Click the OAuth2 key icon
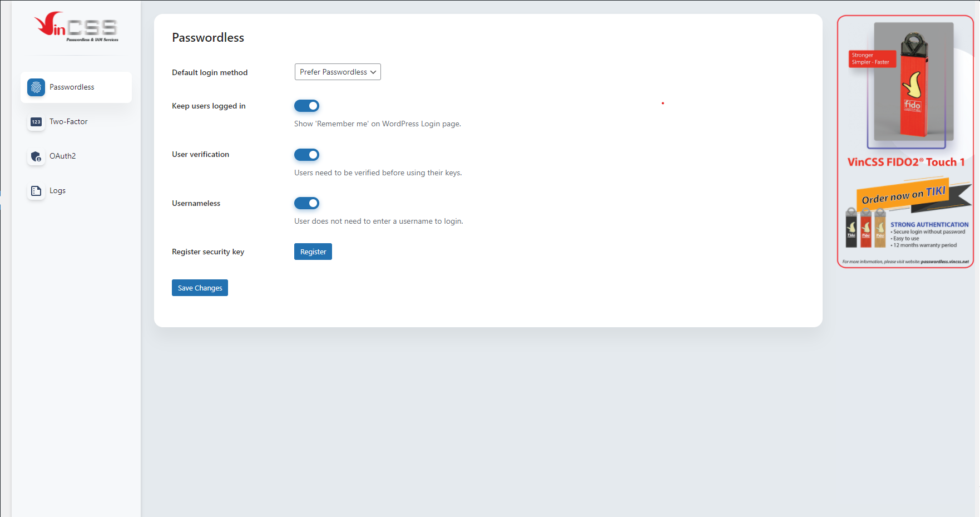The width and height of the screenshot is (980, 517). [36, 156]
